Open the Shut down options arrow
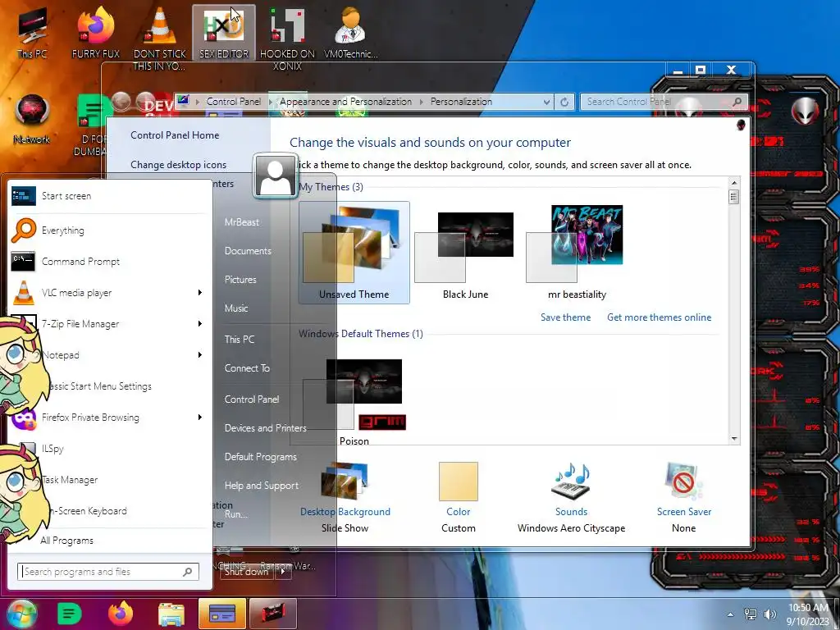Viewport: 840px width, 630px height. tap(283, 572)
